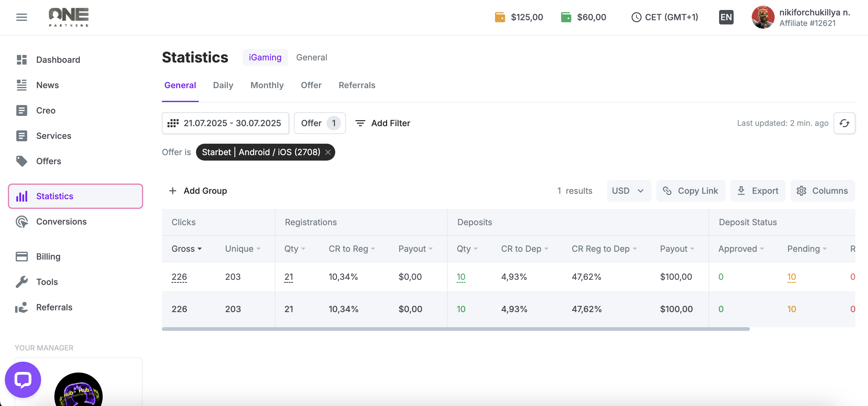Click the News sidebar icon
Screen dimensions: 868x406
[x=21, y=85]
